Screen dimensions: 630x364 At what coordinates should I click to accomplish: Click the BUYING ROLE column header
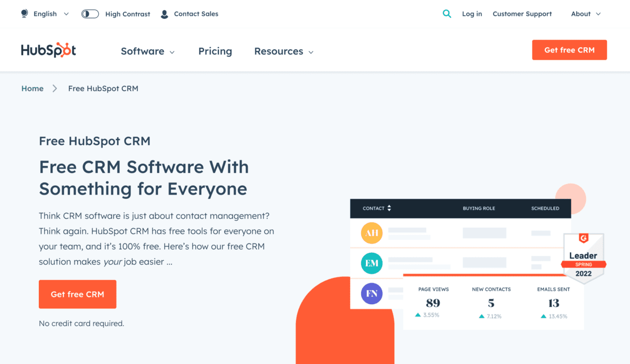479,208
